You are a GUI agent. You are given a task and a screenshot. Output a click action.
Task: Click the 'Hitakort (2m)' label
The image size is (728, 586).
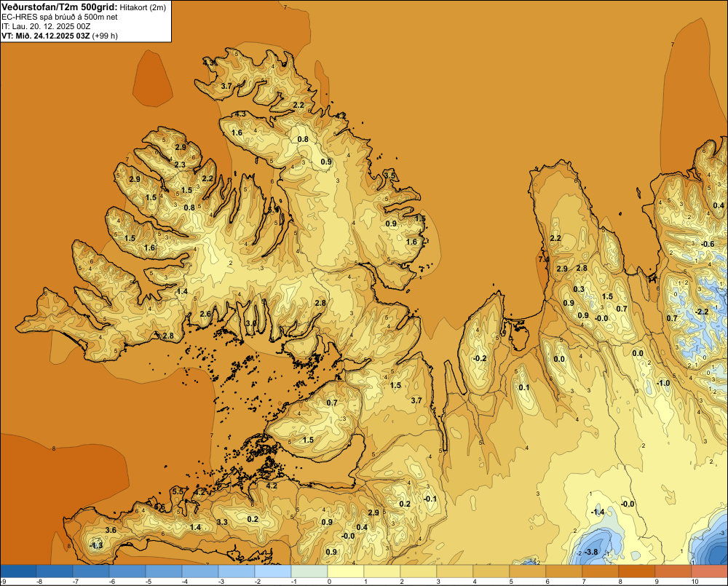tap(143, 7)
